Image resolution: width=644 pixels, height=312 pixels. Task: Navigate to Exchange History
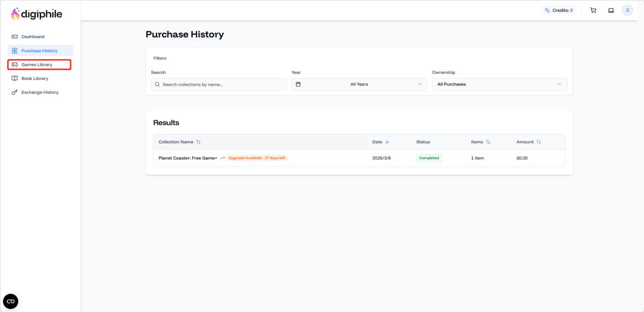[40, 93]
